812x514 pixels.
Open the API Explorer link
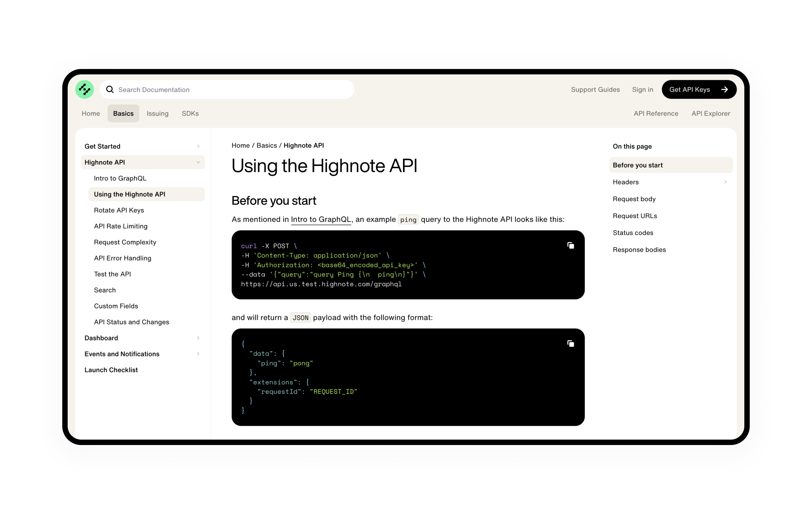[710, 114]
